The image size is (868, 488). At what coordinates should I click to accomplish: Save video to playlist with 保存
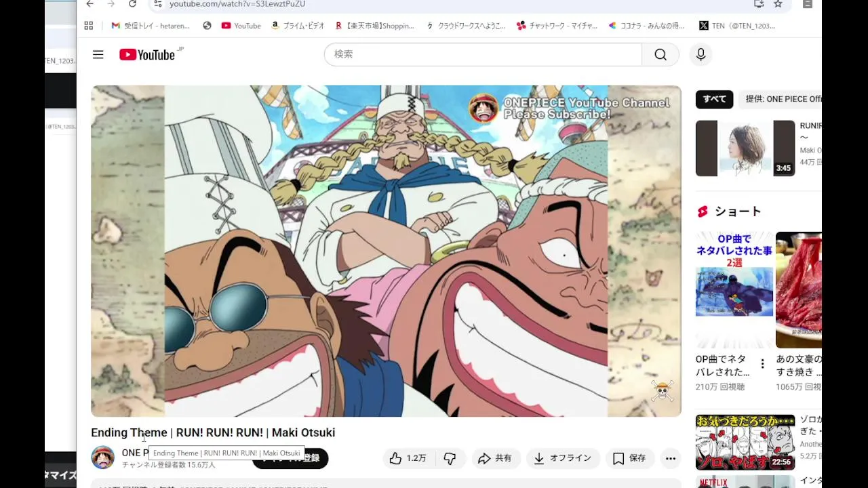(x=630, y=459)
